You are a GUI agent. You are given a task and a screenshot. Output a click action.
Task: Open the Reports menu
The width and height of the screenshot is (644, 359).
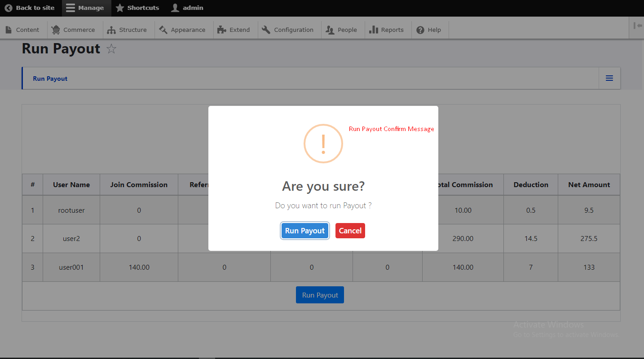tap(387, 30)
